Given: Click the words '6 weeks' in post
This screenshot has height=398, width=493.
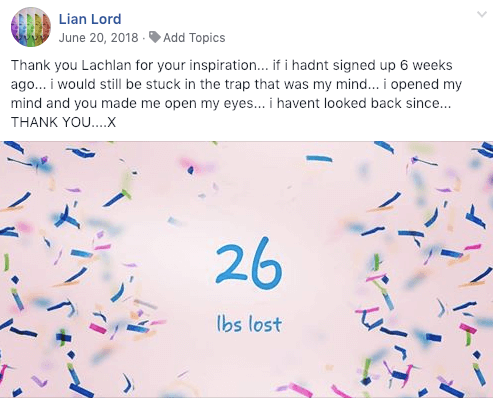Looking at the screenshot, I should point(426,65).
